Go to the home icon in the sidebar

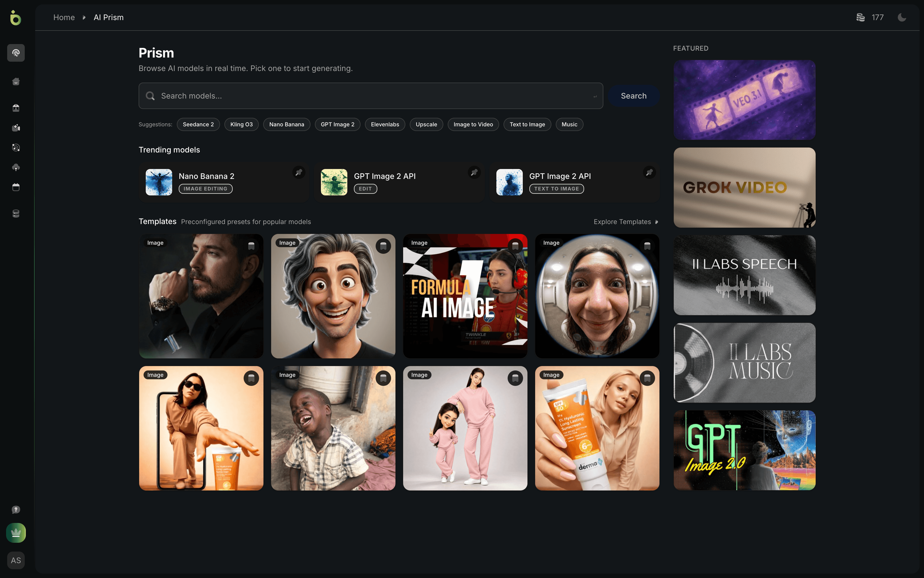click(x=16, y=81)
